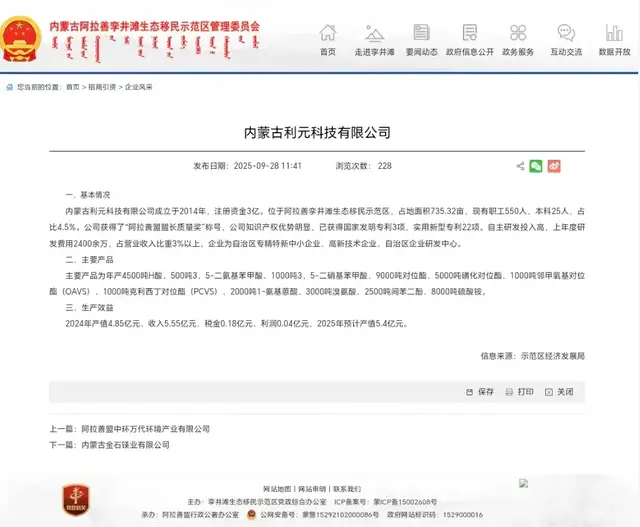The height and width of the screenshot is (527, 640).
Task: Open the 政府信息公开 document icon
Action: [470, 32]
